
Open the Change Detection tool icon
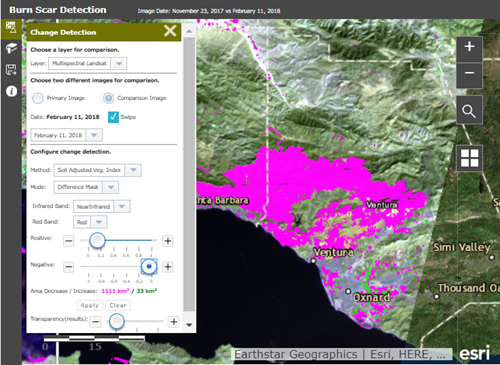pyautogui.click(x=11, y=28)
